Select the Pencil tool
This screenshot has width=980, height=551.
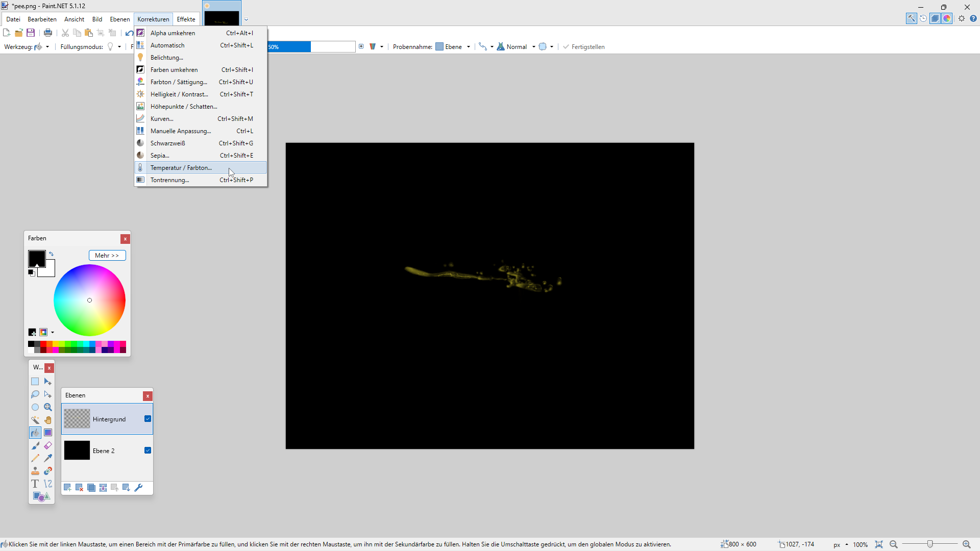[x=35, y=458]
